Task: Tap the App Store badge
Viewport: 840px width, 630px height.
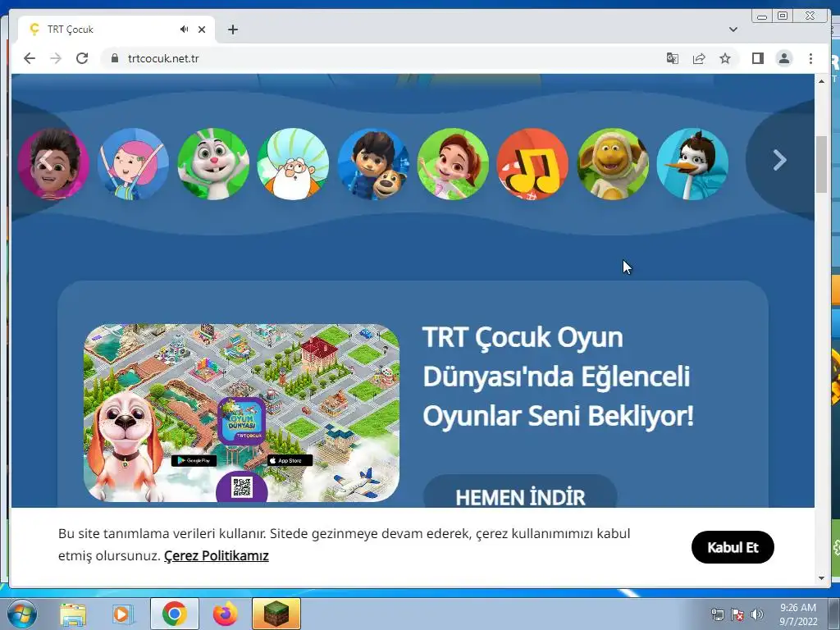Action: coord(290,461)
